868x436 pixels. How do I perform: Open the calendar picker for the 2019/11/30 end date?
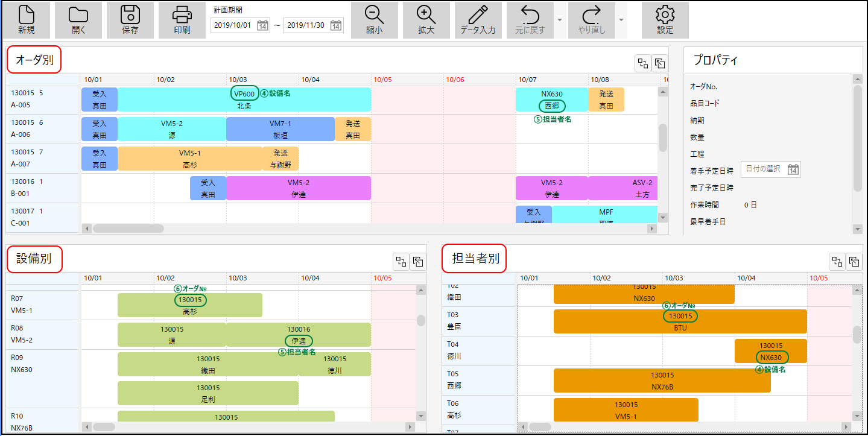pyautogui.click(x=336, y=25)
